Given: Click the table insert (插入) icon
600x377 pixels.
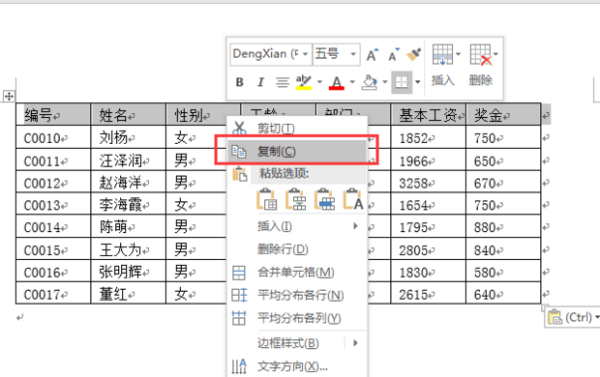Looking at the screenshot, I should pos(443,55).
